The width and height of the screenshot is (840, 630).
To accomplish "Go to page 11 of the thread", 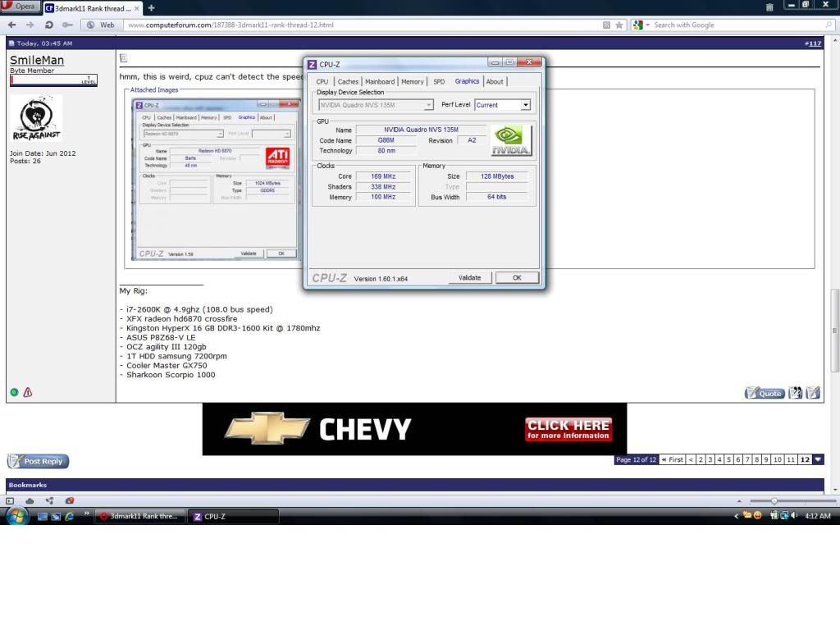I will point(790,459).
